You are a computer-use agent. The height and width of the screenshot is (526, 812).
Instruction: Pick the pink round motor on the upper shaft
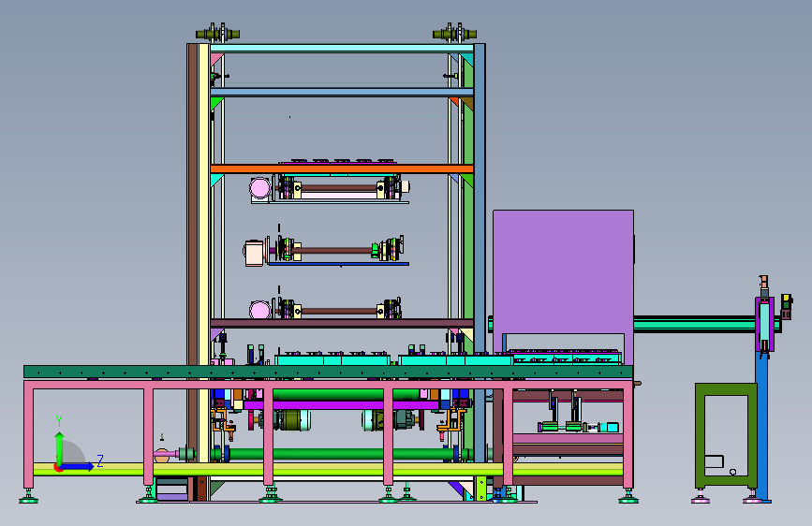click(x=260, y=187)
